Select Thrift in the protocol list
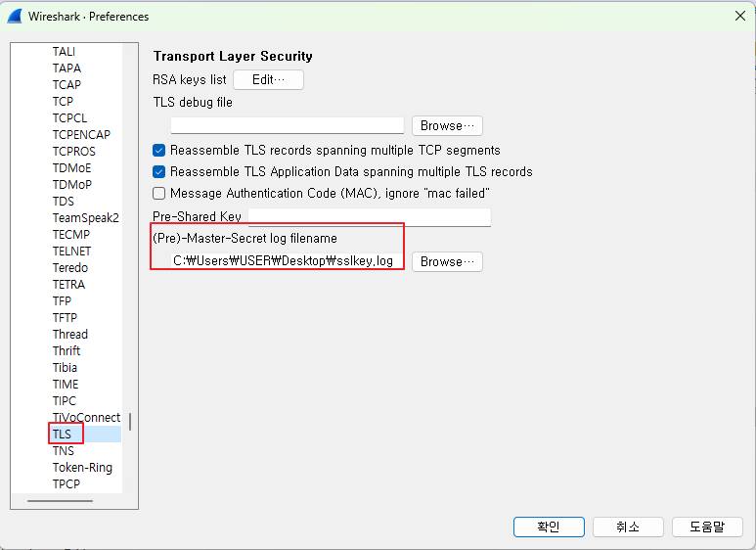The height and width of the screenshot is (550, 756). point(67,350)
